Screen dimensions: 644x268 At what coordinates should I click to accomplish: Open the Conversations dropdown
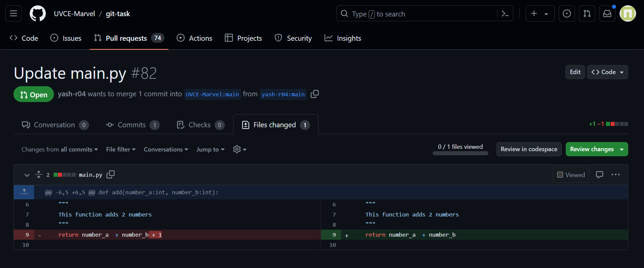click(166, 149)
